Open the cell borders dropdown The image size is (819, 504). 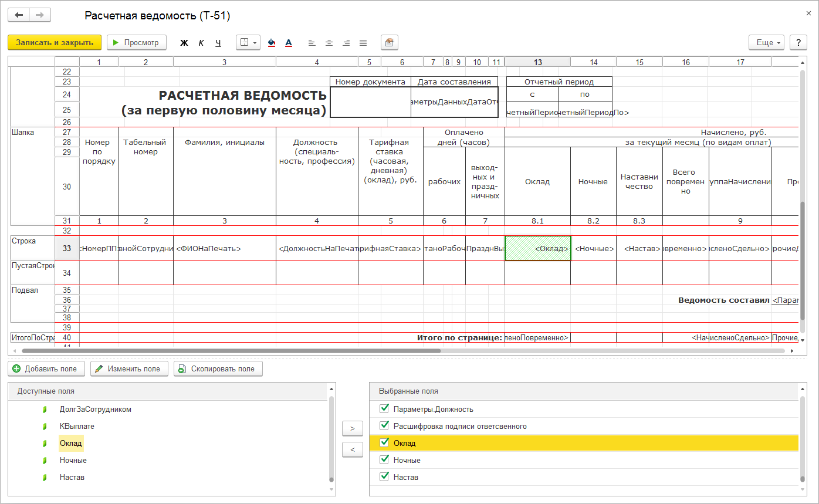[x=248, y=43]
